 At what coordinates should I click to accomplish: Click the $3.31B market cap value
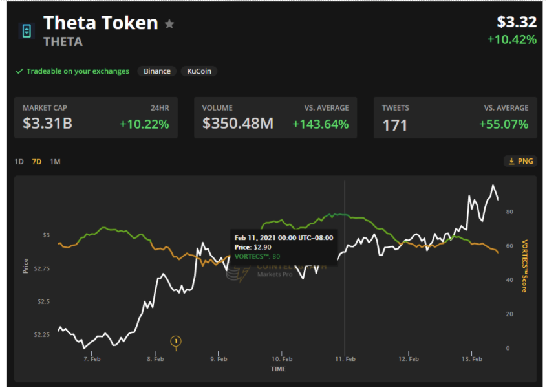(x=47, y=123)
